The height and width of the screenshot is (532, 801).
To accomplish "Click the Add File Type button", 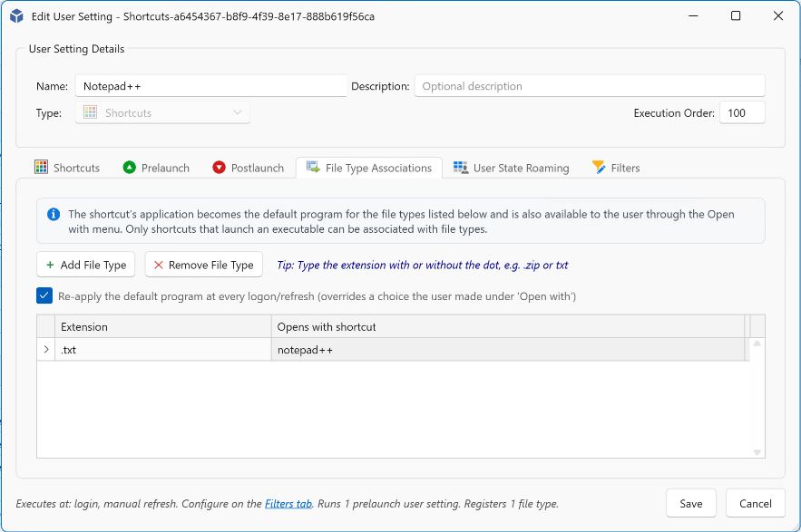I will coord(86,265).
